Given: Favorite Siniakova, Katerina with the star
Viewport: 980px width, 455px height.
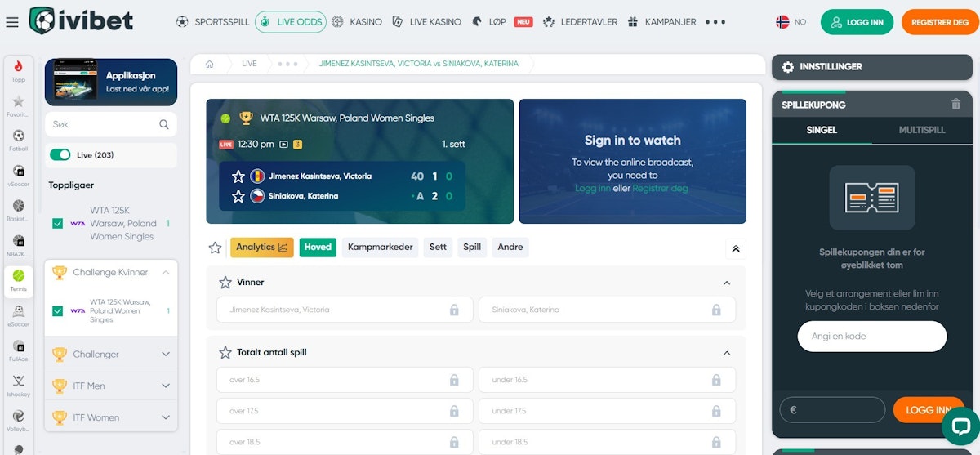Looking at the screenshot, I should click(x=238, y=196).
